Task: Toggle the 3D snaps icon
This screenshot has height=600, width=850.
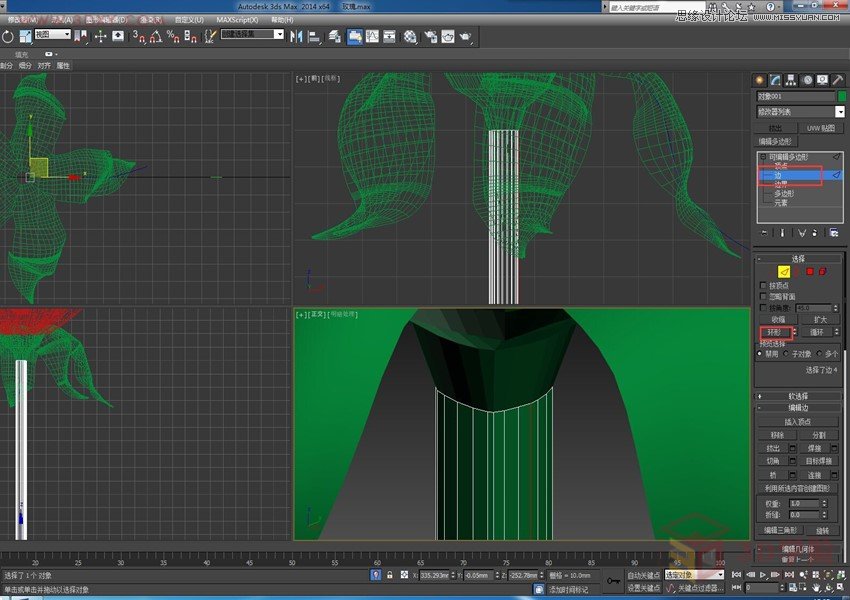Action: tap(139, 36)
